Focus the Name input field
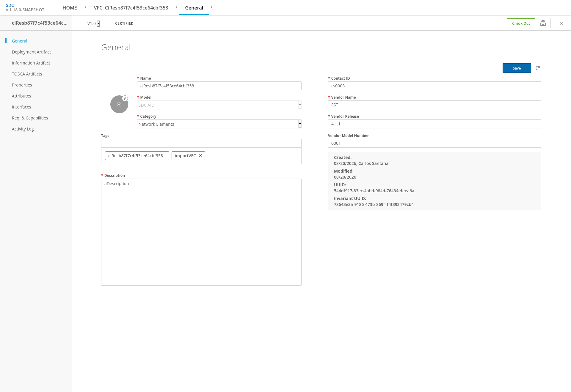The width and height of the screenshot is (571, 392). point(219,86)
